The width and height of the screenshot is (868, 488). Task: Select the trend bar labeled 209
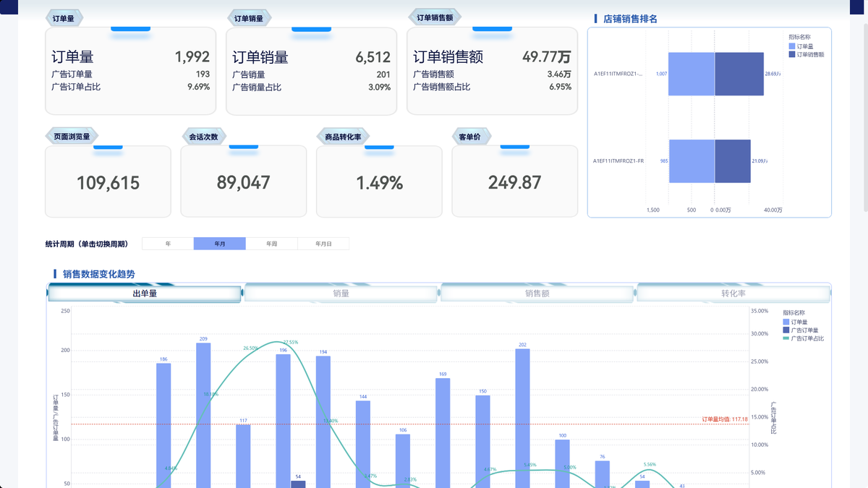(203, 415)
